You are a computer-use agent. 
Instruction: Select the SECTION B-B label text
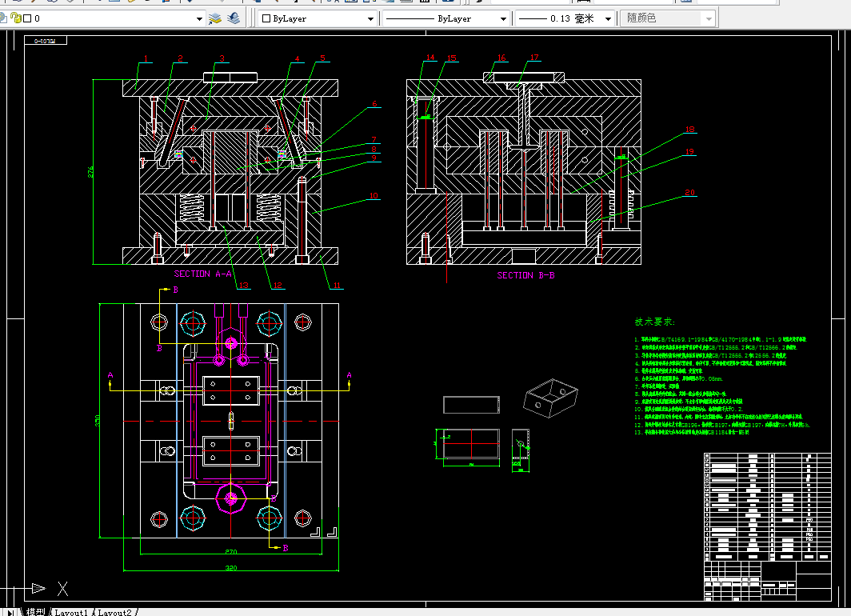pos(526,275)
